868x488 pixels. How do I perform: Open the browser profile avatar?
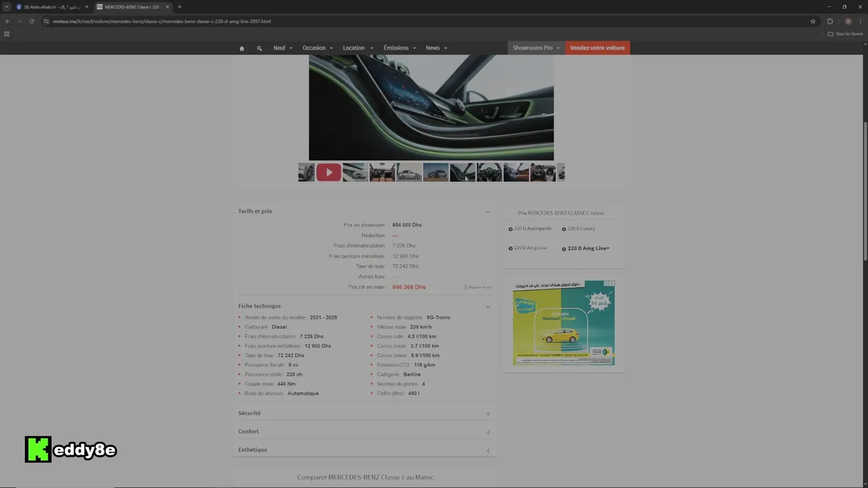click(848, 21)
